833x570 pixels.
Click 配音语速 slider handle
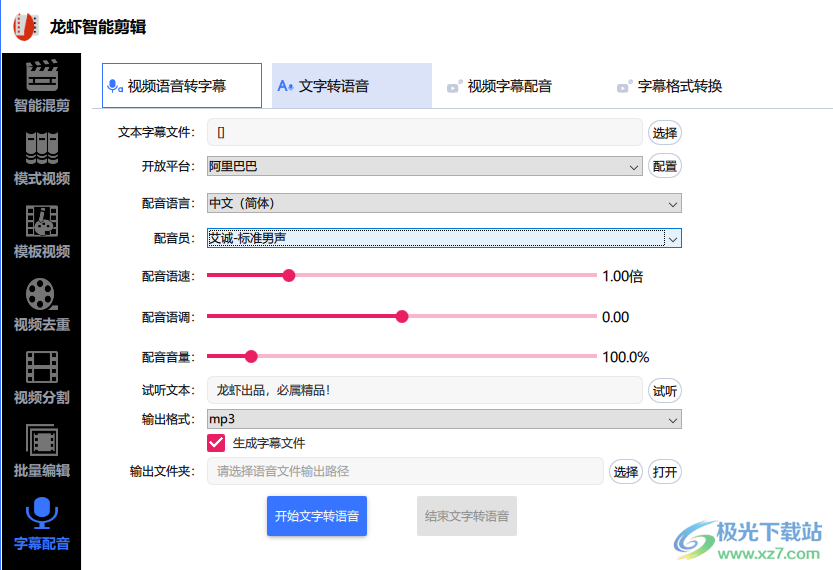(289, 275)
